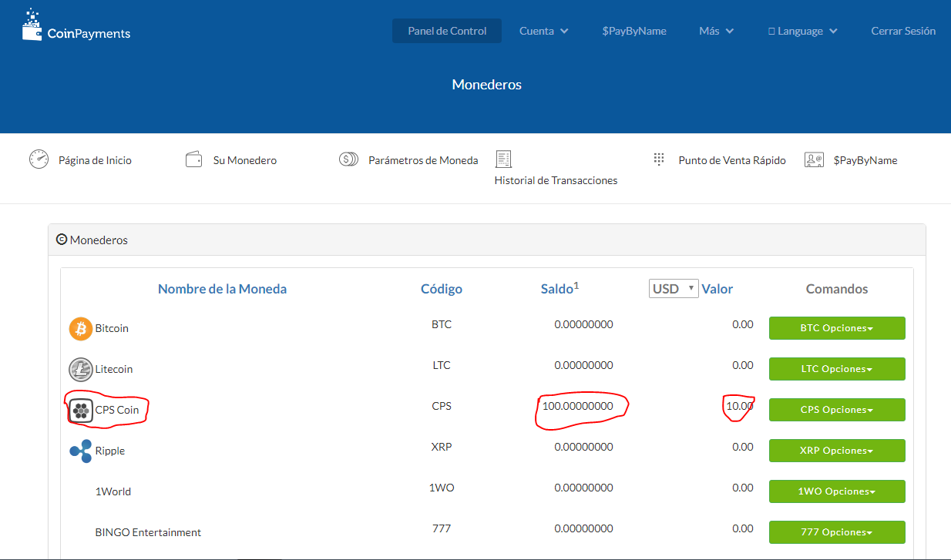Open the $PayByName link in the secondary bar
951x560 pixels.
(865, 160)
